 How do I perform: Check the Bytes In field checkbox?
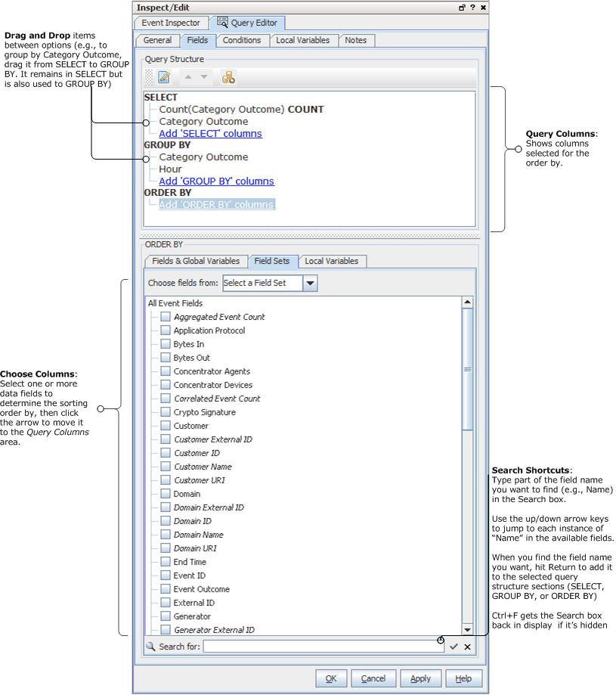tap(166, 344)
